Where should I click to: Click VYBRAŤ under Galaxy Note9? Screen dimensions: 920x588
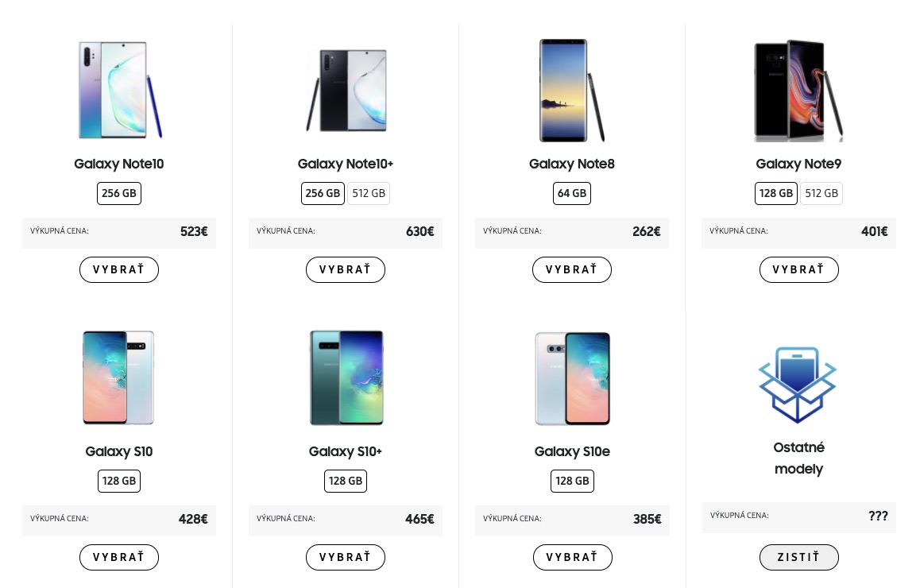pos(798,269)
